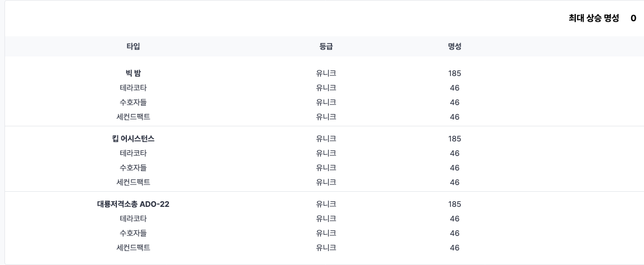
Task: Click the 유니크 grade in the 킵 어시스턴스 row
Action: (x=326, y=139)
